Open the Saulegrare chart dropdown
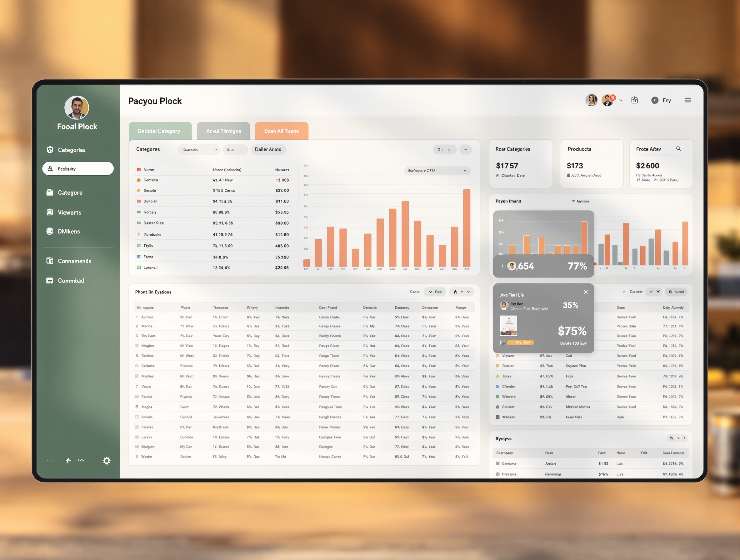This screenshot has width=740, height=560. click(437, 171)
